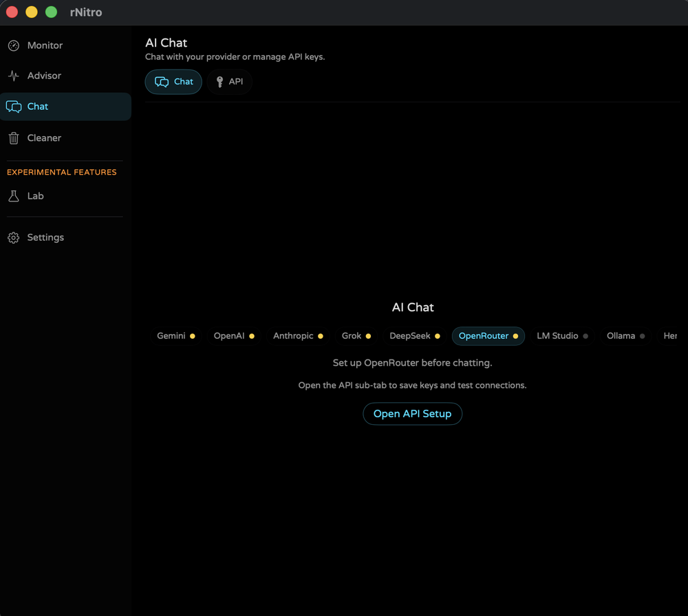
Task: Click the yellow status dot beside Grok
Action: 369,336
